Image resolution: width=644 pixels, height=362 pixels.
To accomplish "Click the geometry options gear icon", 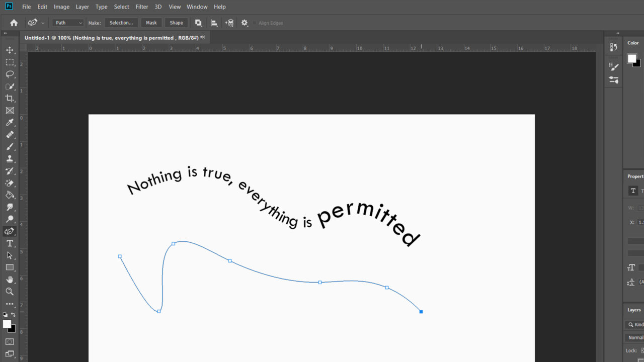I will (245, 23).
